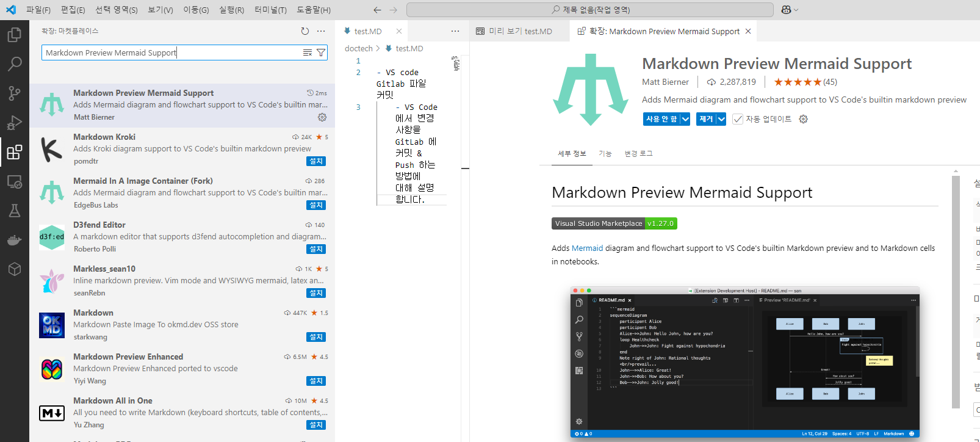Go back with navigation arrow
This screenshot has height=442, width=980.
(377, 10)
